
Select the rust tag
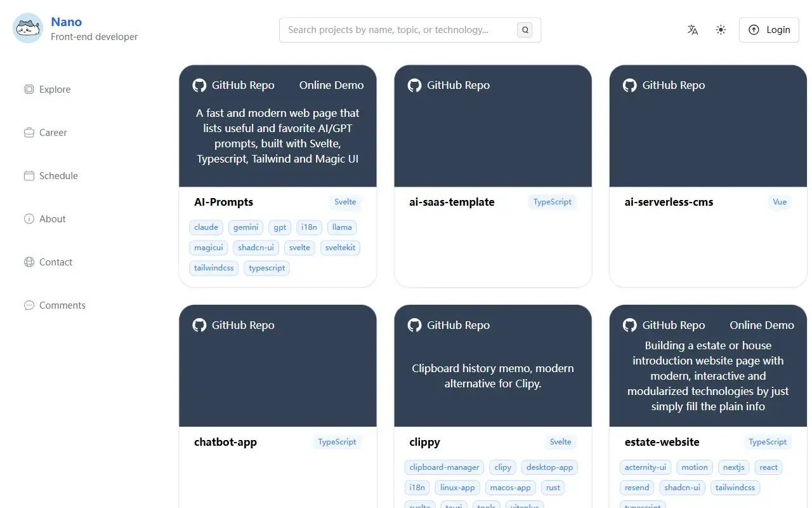point(553,488)
